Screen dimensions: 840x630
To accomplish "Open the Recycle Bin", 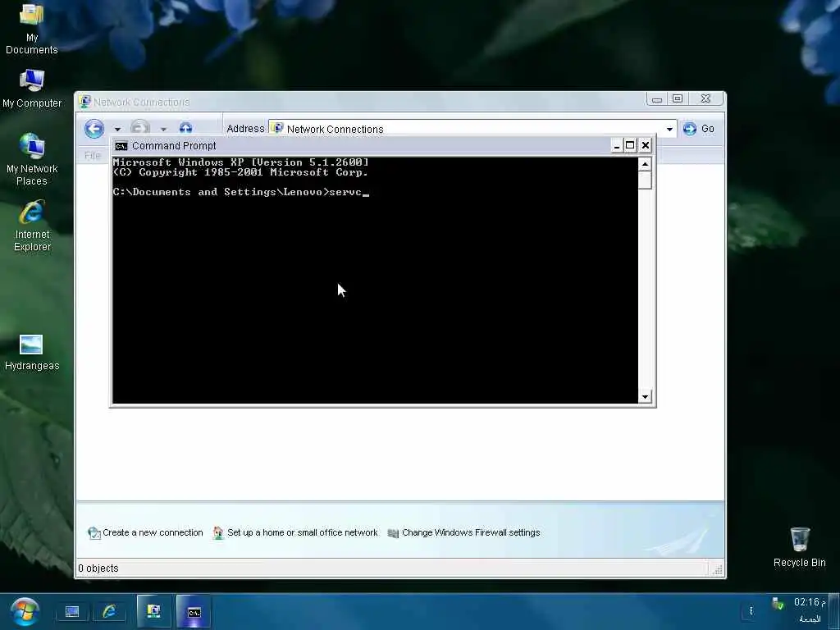I will pyautogui.click(x=799, y=547).
